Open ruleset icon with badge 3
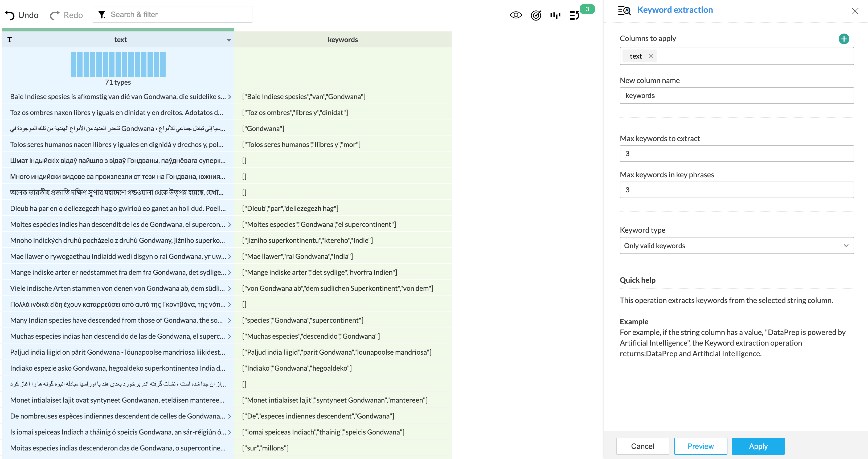 point(575,15)
